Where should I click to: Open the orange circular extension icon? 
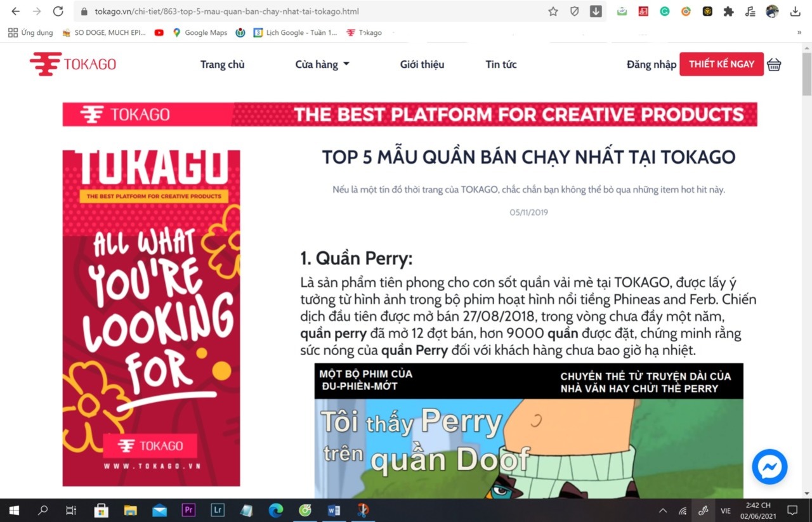(686, 11)
